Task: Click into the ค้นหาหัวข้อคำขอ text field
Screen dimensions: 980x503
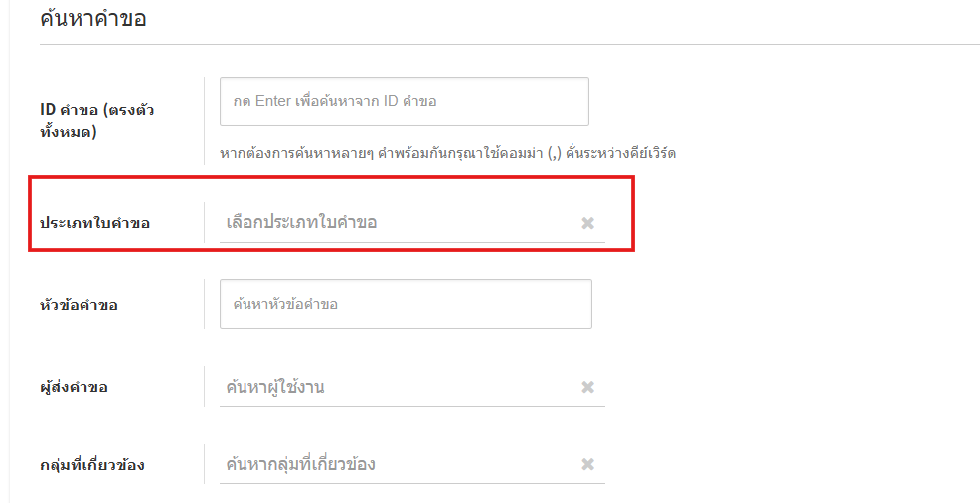Action: click(x=406, y=304)
